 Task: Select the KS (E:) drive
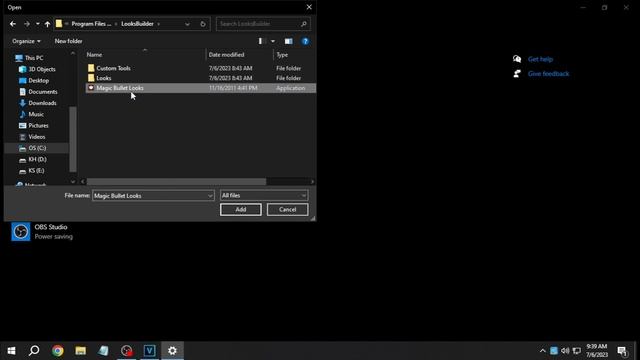pos(36,171)
